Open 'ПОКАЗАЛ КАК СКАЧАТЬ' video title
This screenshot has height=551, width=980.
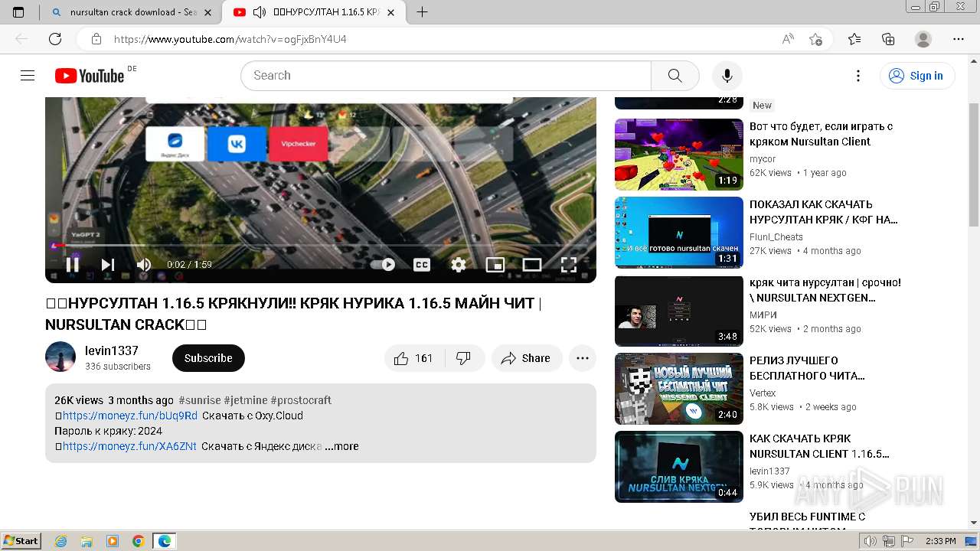point(824,212)
